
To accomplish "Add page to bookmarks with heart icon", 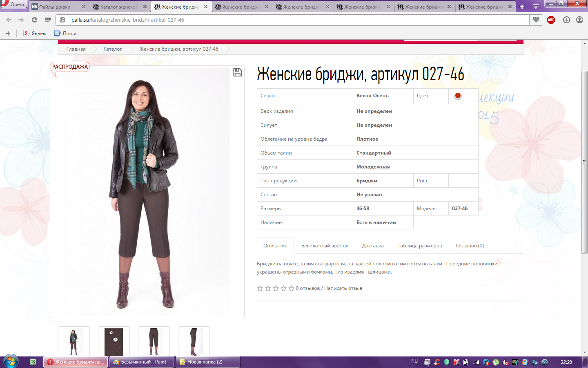I will [536, 20].
